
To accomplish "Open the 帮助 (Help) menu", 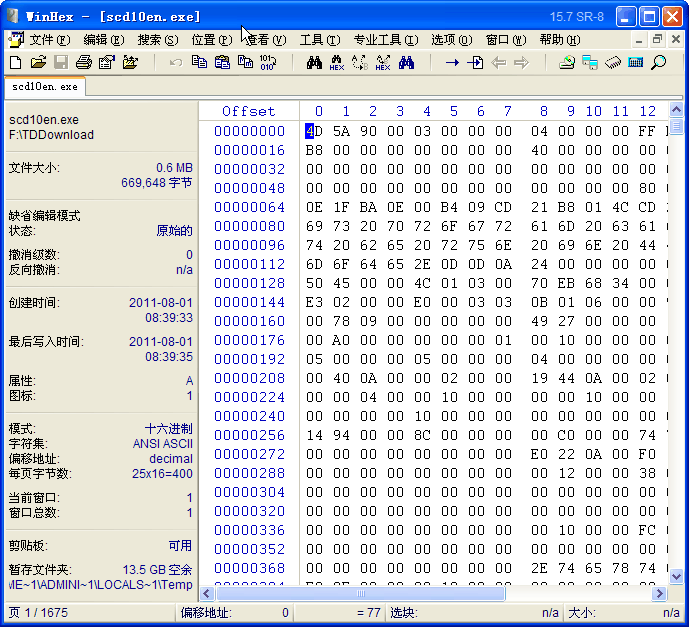I will tap(557, 40).
